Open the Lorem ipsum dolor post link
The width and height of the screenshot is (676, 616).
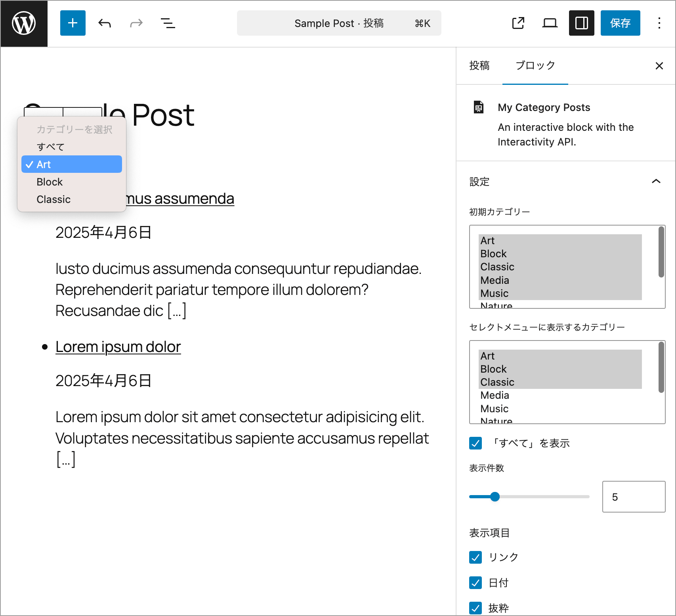pos(118,347)
